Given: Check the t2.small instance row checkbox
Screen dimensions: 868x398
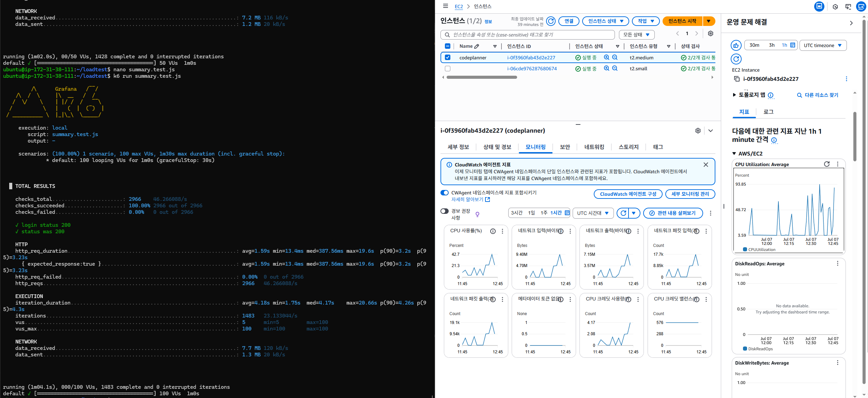Looking at the screenshot, I should click(x=448, y=69).
